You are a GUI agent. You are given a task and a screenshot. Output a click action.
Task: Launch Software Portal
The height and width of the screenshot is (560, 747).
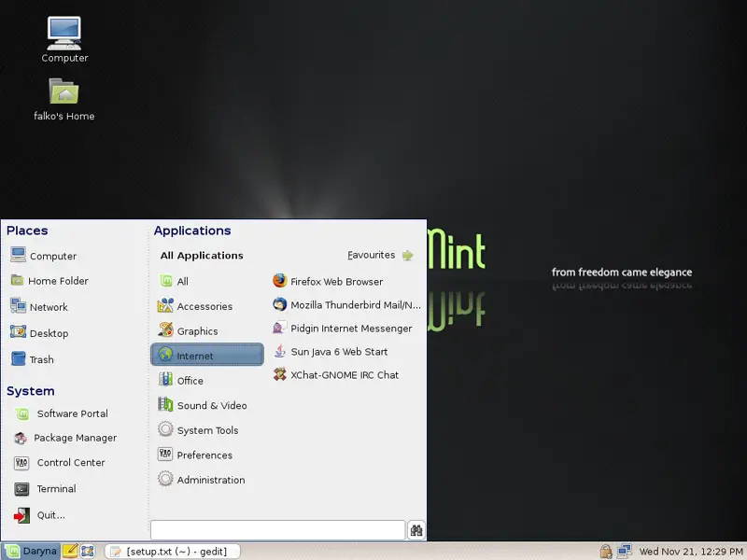point(61,413)
